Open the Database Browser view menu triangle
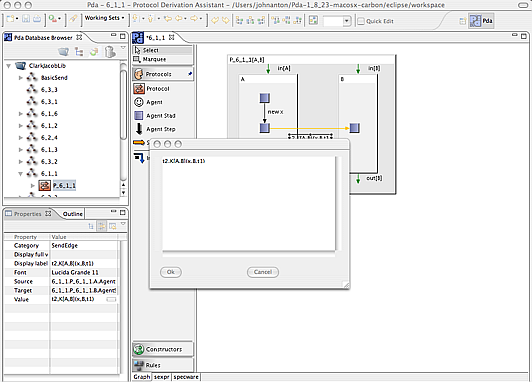532x382 pixels. (x=123, y=48)
